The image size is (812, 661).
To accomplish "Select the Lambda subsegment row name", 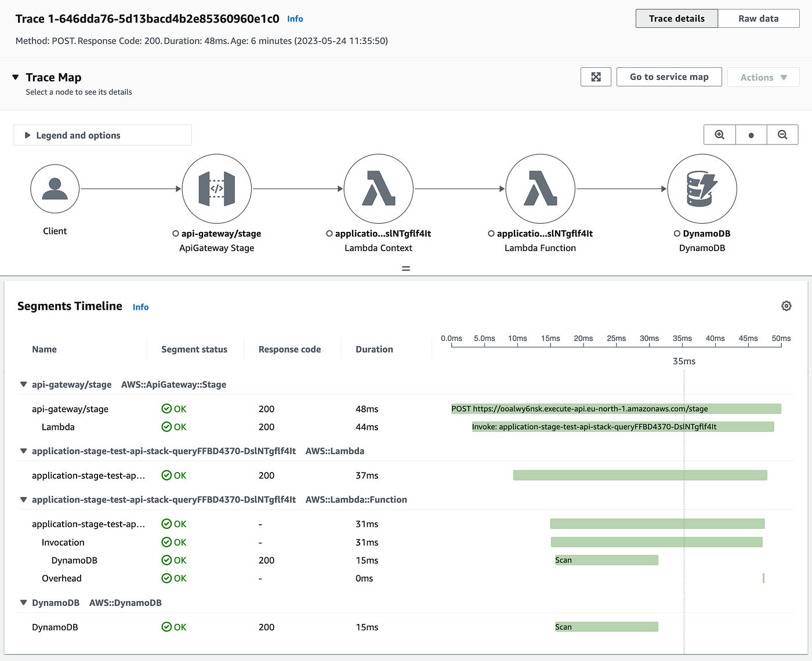I will [58, 427].
